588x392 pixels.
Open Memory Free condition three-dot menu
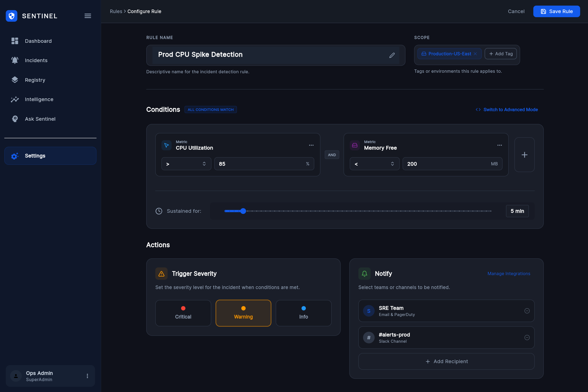tap(499, 145)
